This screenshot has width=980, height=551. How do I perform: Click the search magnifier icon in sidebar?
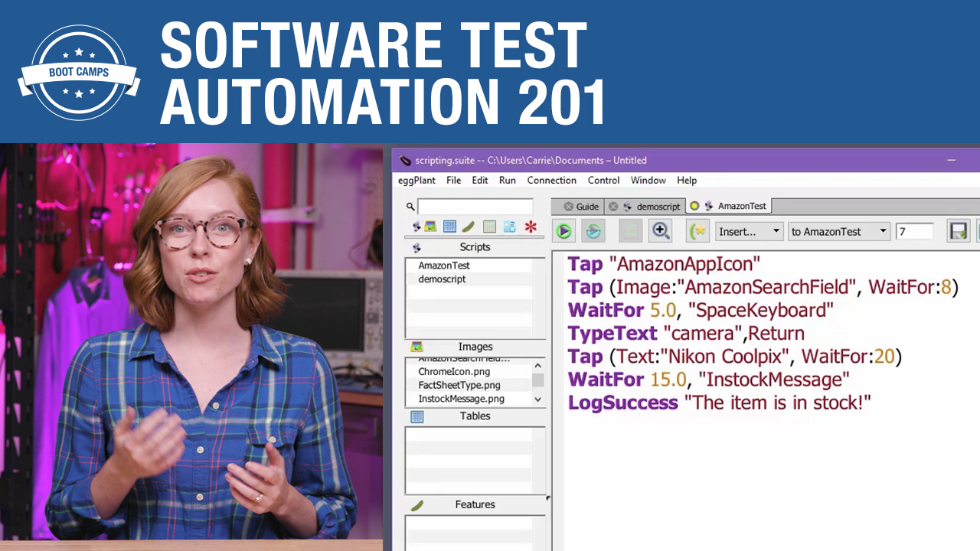click(410, 207)
